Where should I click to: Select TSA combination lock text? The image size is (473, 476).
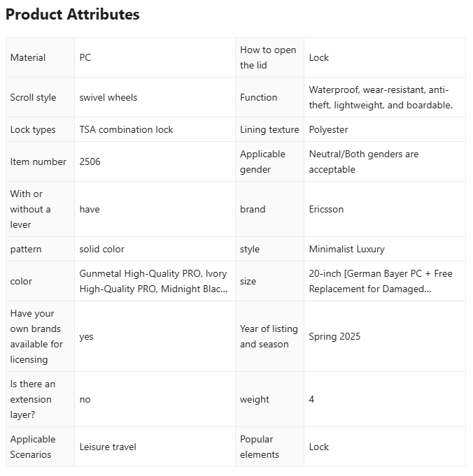pyautogui.click(x=126, y=129)
